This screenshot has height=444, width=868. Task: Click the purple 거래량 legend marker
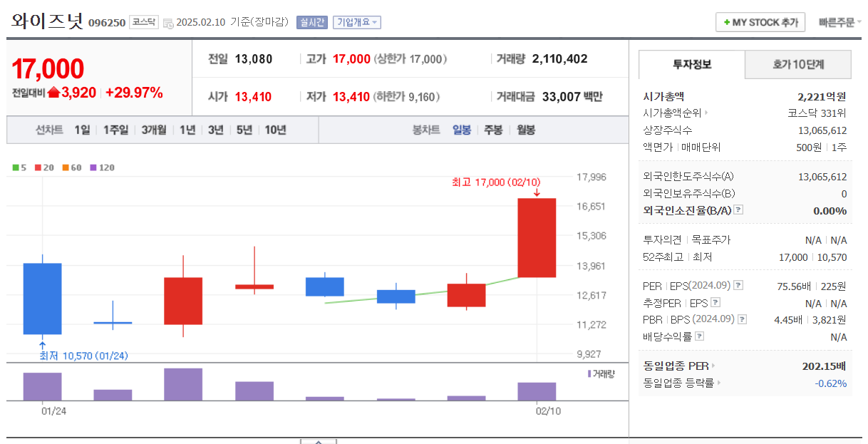(x=589, y=373)
